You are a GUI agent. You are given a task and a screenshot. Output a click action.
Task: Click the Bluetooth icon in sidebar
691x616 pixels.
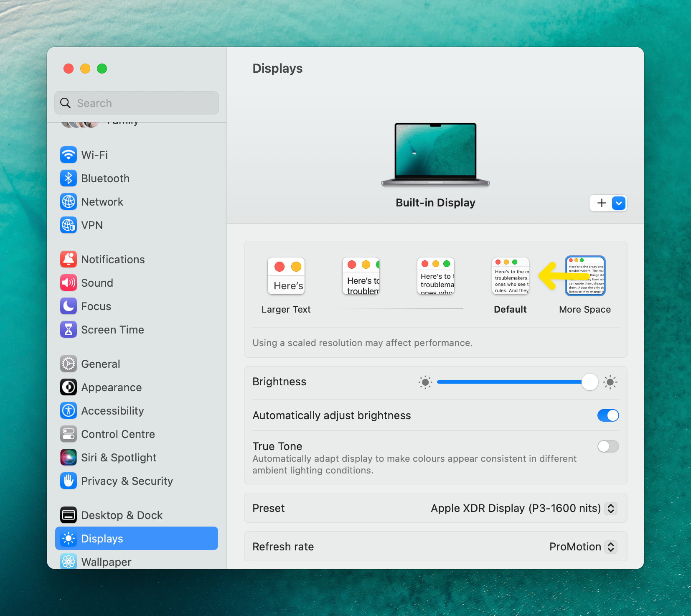pyautogui.click(x=69, y=178)
